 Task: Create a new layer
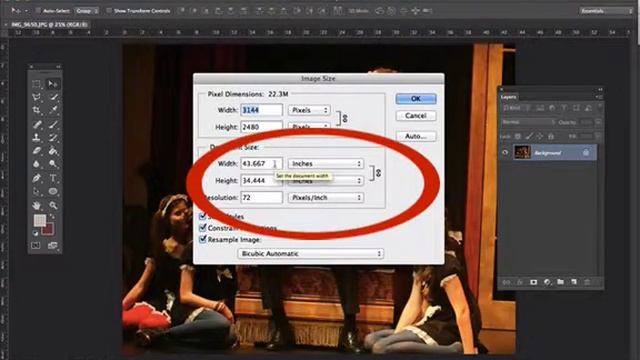[574, 282]
